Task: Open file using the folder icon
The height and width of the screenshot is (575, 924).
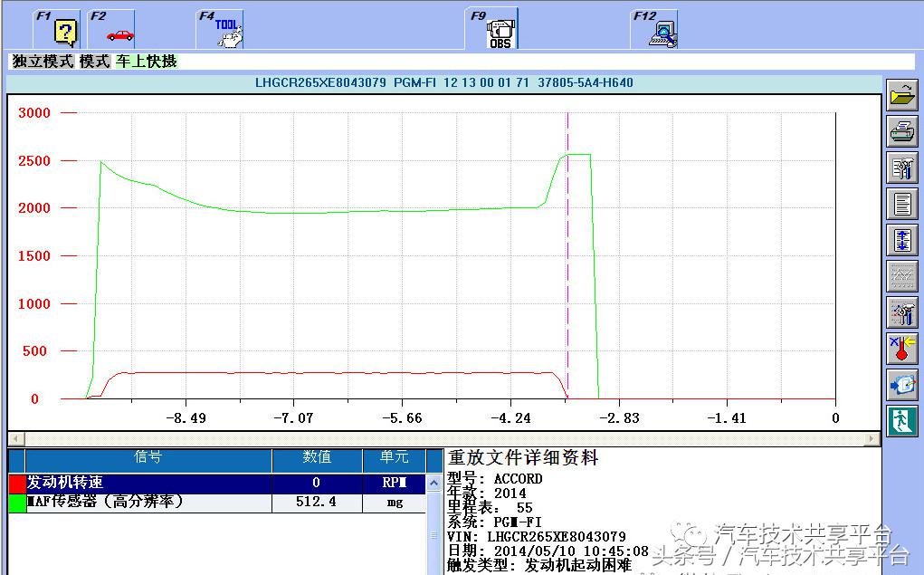Action: pos(902,95)
